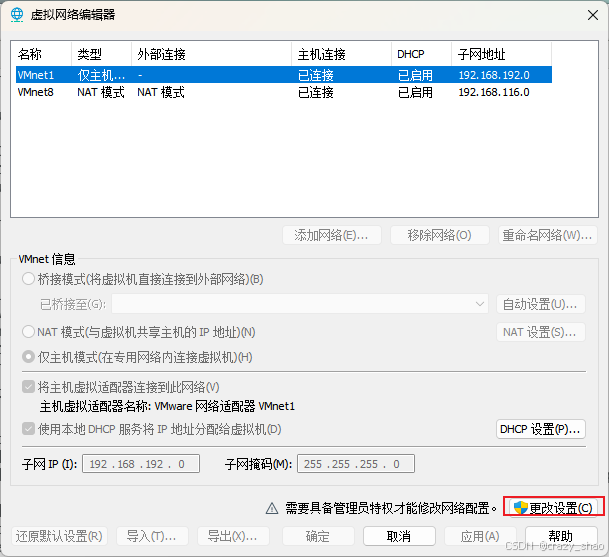Image resolution: width=609 pixels, height=557 pixels.
Task: Click 自动设置(U) button
Action: (541, 304)
